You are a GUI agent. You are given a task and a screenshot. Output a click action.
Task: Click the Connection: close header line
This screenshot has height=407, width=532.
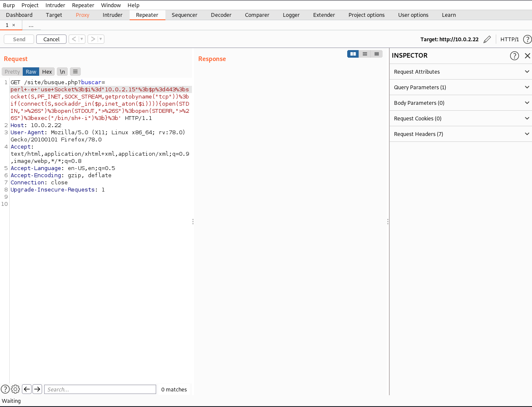pos(39,182)
